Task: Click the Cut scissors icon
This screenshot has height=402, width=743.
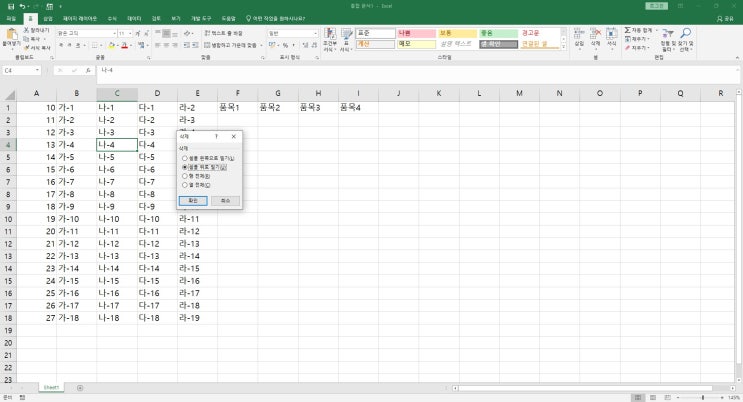Action: (27, 30)
